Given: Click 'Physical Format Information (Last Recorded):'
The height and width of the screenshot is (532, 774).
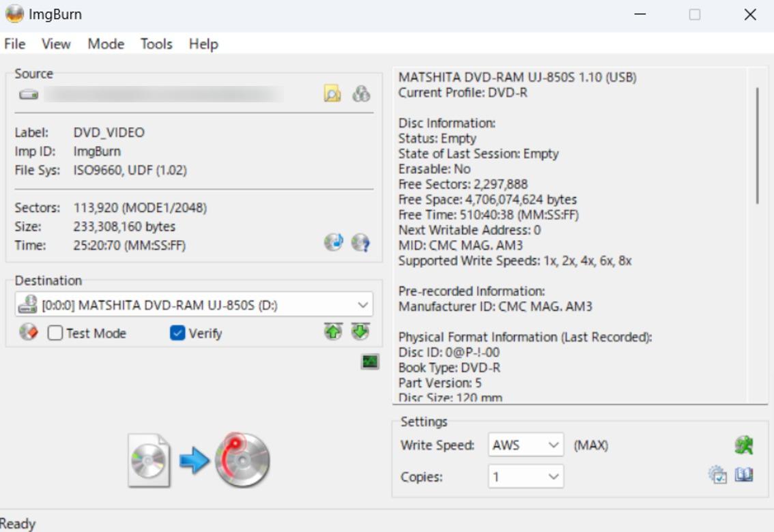Looking at the screenshot, I should (x=526, y=337).
